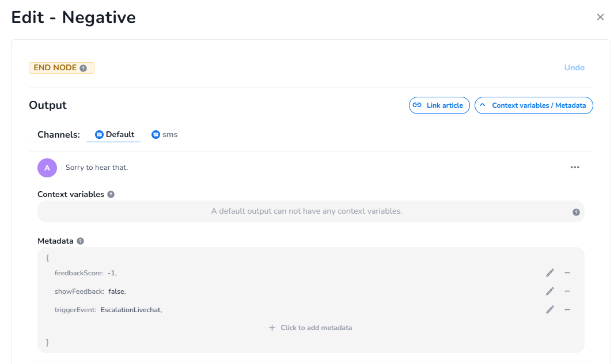
Task: Click the Context variables help icon
Action: point(111,195)
